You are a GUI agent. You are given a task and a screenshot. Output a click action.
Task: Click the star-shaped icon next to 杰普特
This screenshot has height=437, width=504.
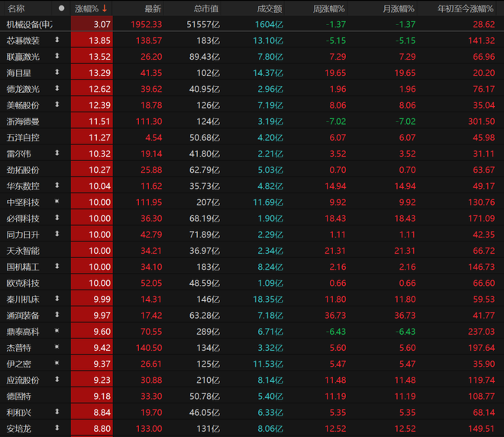coord(57,347)
